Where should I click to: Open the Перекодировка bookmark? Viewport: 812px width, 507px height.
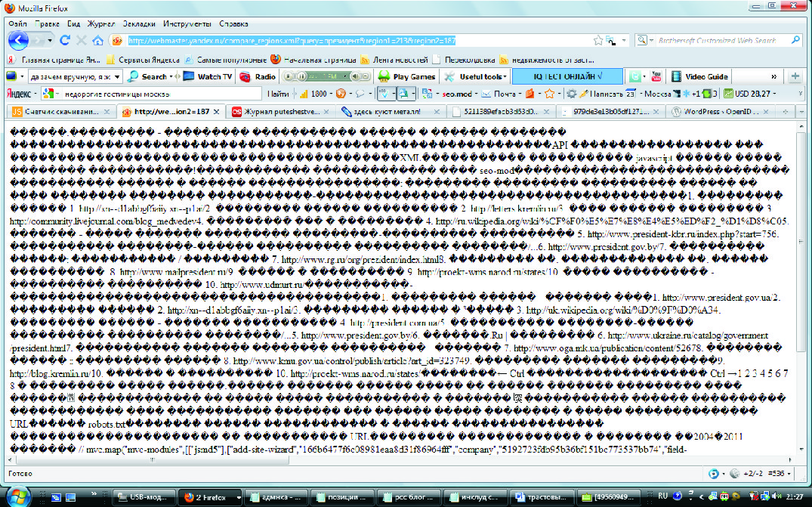464,60
